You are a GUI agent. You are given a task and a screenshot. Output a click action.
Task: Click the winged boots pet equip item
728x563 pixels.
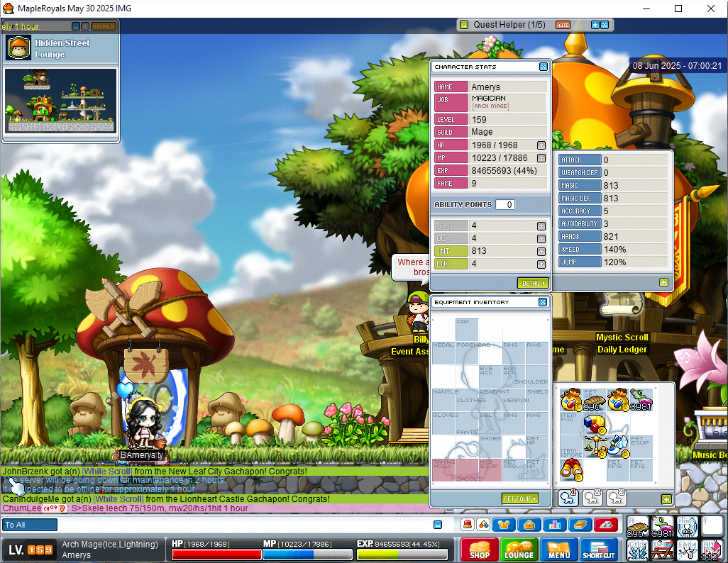tap(618, 447)
